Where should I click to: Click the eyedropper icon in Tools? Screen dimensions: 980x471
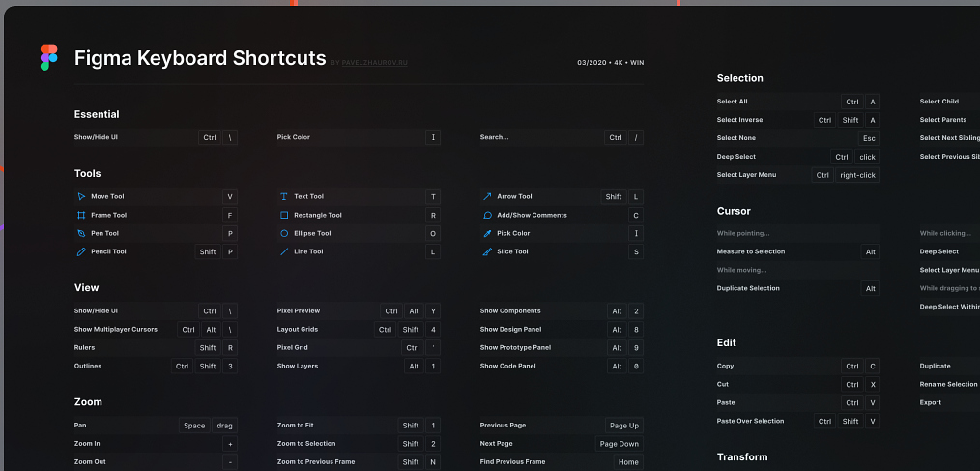pyautogui.click(x=487, y=233)
